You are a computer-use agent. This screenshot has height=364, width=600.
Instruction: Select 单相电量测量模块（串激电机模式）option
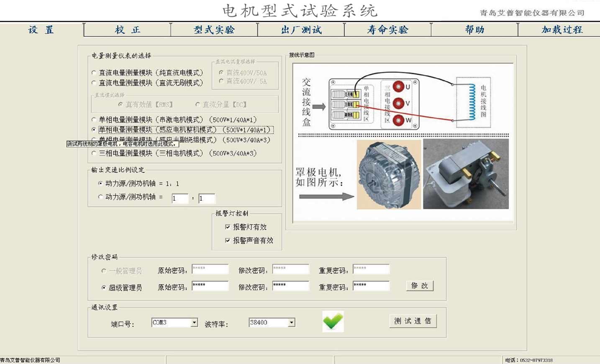(94, 120)
